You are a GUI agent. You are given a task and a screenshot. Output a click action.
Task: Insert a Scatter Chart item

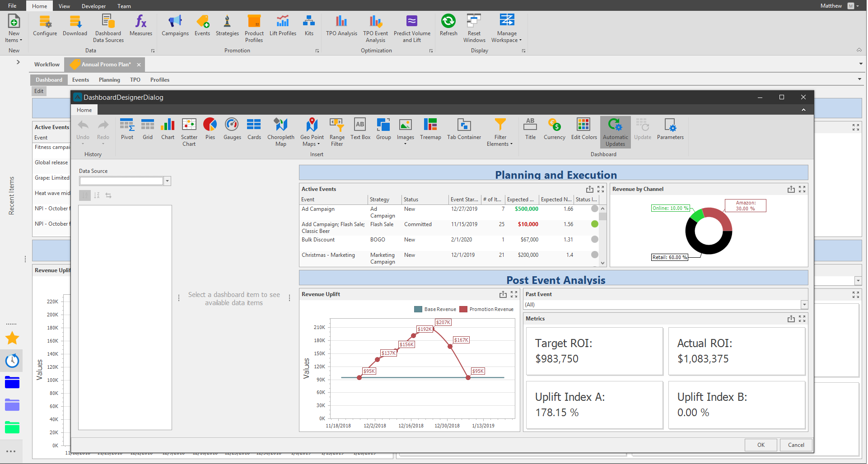[x=189, y=132]
